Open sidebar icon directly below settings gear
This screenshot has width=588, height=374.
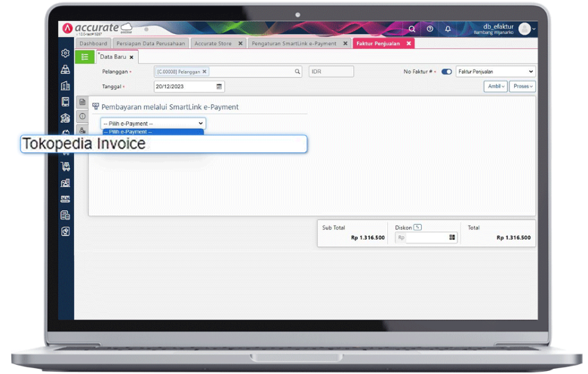65,69
